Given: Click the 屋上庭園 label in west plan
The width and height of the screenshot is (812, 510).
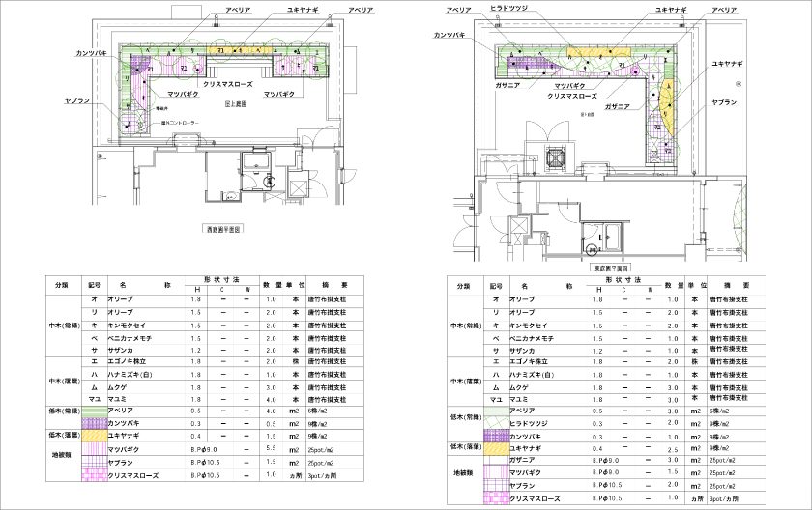Looking at the screenshot, I should (x=236, y=104).
